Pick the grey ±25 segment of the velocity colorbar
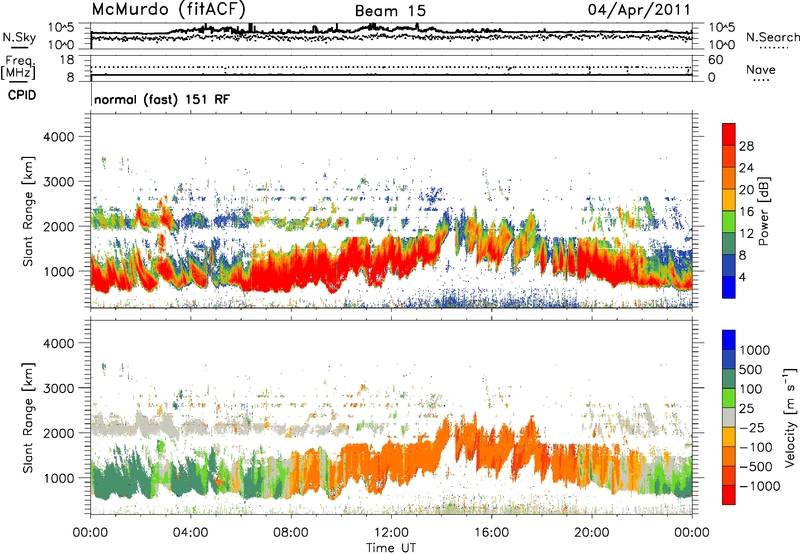The image size is (800, 554). (729, 418)
